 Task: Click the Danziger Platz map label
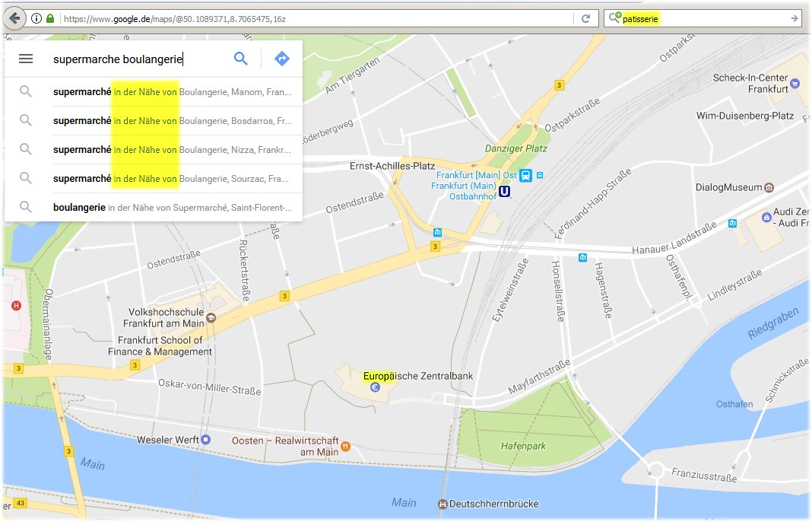tap(515, 148)
